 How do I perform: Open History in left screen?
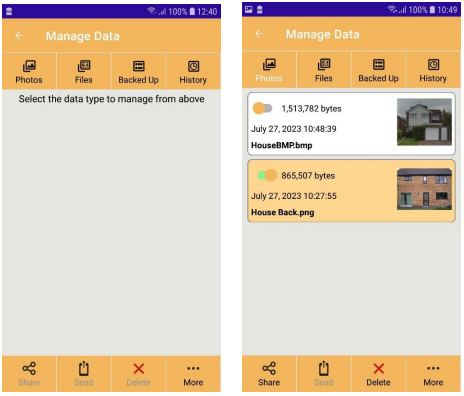point(193,71)
